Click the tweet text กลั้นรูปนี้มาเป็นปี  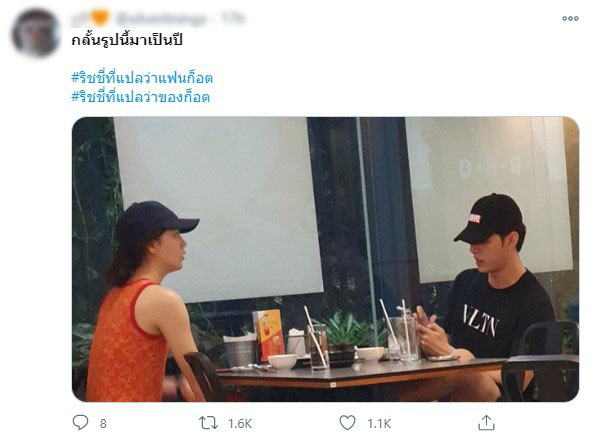coord(127,40)
